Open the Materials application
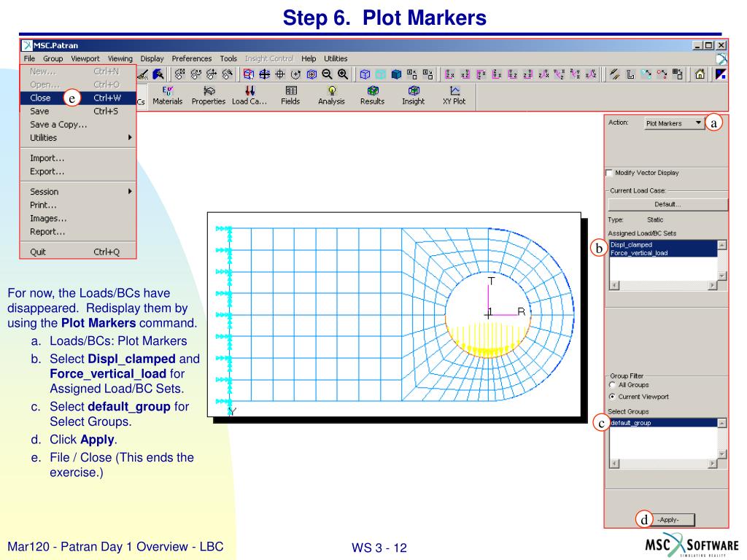The image size is (747, 560). pos(167,96)
